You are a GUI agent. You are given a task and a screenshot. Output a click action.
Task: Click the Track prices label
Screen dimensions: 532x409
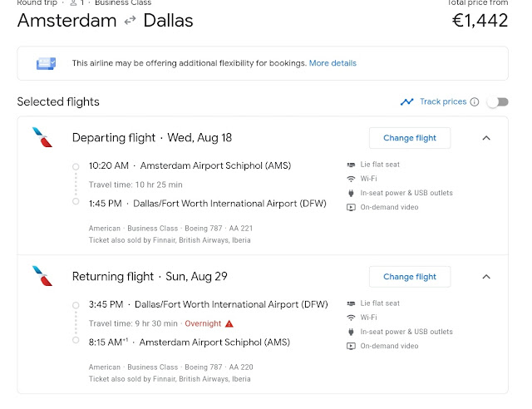pyautogui.click(x=443, y=102)
